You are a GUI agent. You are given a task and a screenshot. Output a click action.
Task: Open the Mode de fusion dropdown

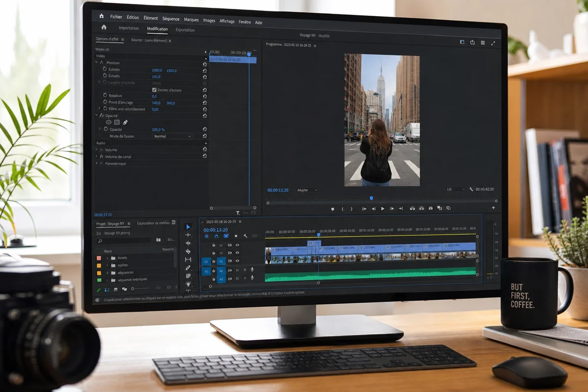click(x=172, y=136)
